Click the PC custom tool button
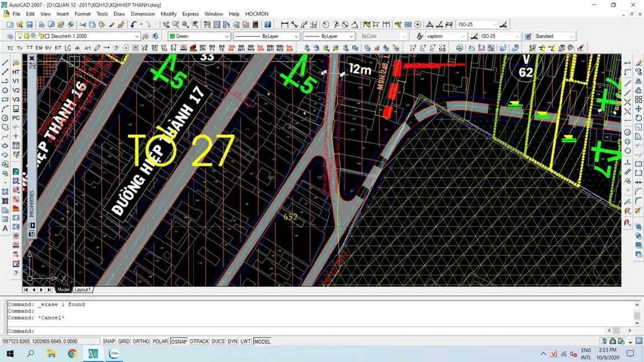The height and width of the screenshot is (362, 644). (16, 118)
